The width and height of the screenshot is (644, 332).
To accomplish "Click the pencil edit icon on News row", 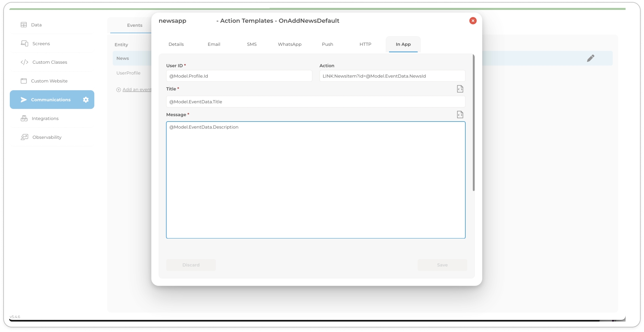I will [x=590, y=58].
